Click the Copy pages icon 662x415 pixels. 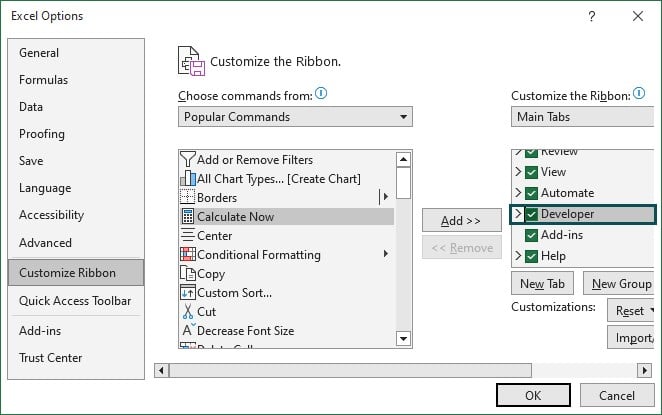pos(187,274)
